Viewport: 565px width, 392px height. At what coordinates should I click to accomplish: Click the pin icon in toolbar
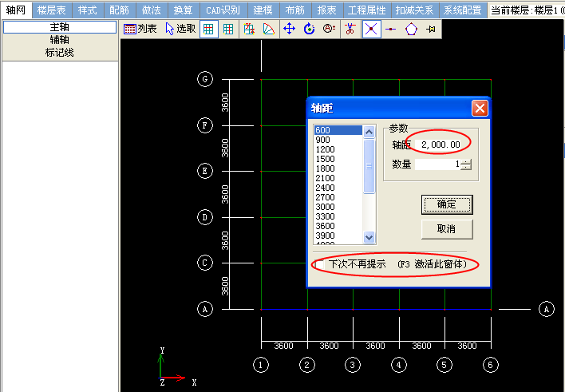pyautogui.click(x=431, y=29)
